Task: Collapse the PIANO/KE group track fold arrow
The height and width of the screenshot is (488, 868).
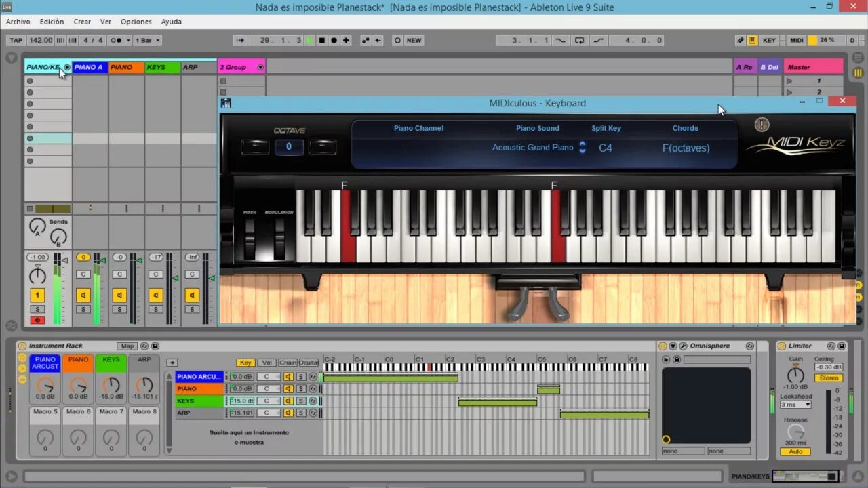Action: pos(67,67)
